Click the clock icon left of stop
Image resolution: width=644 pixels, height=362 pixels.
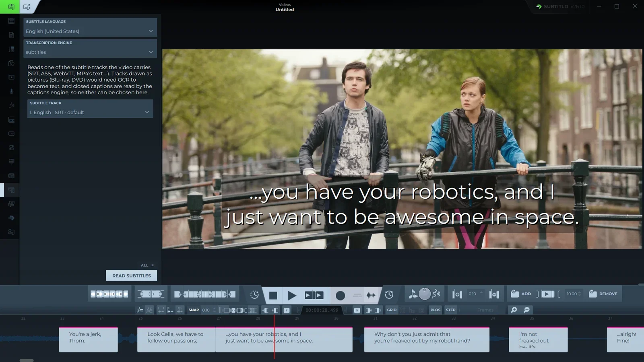click(254, 295)
